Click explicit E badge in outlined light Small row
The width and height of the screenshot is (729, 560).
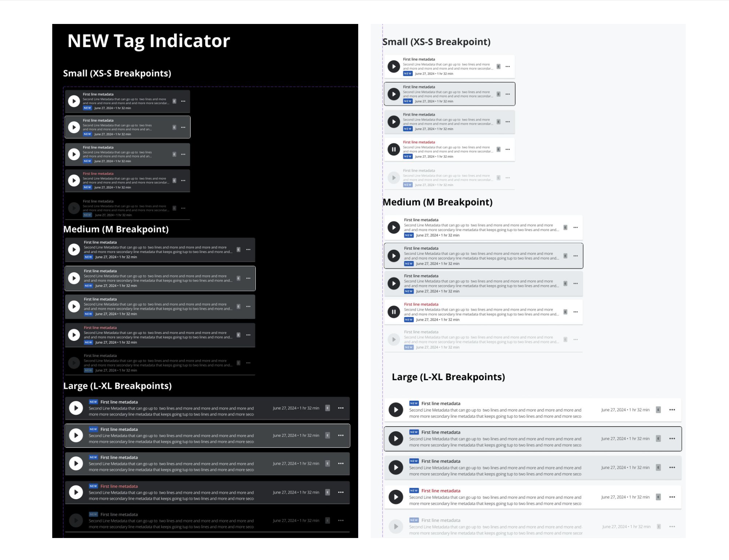click(498, 94)
